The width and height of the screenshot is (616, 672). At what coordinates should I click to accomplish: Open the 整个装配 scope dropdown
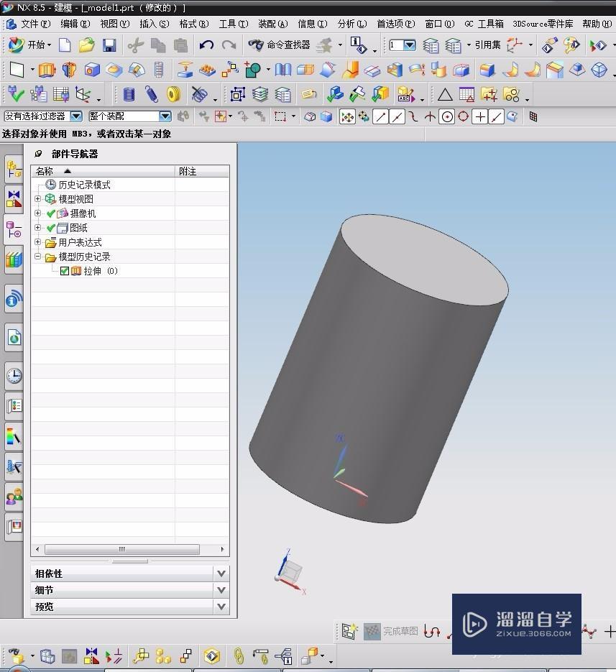(130, 116)
